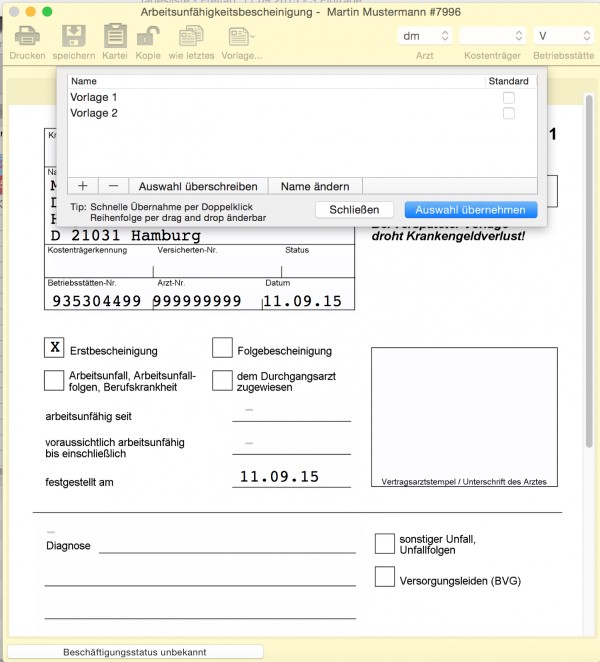The height and width of the screenshot is (662, 600).
Task: Click Betriebsstätten-Nr. value 935304499
Action: coord(96,301)
